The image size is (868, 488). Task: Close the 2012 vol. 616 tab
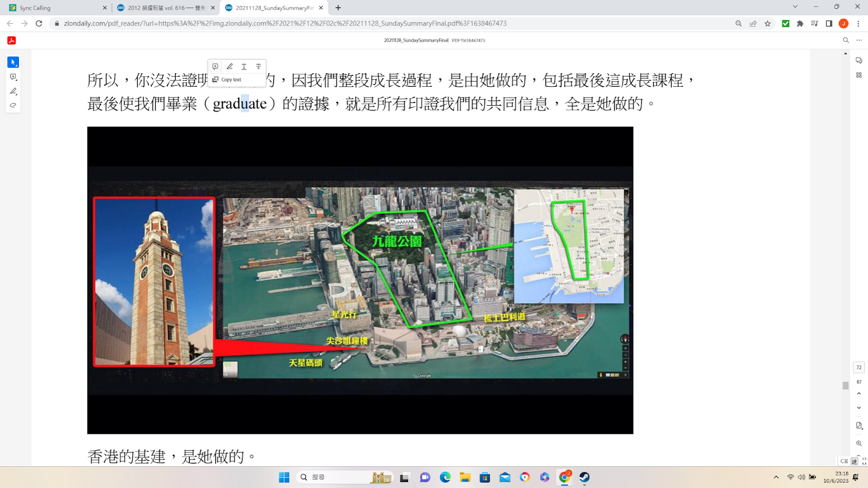pyautogui.click(x=213, y=8)
